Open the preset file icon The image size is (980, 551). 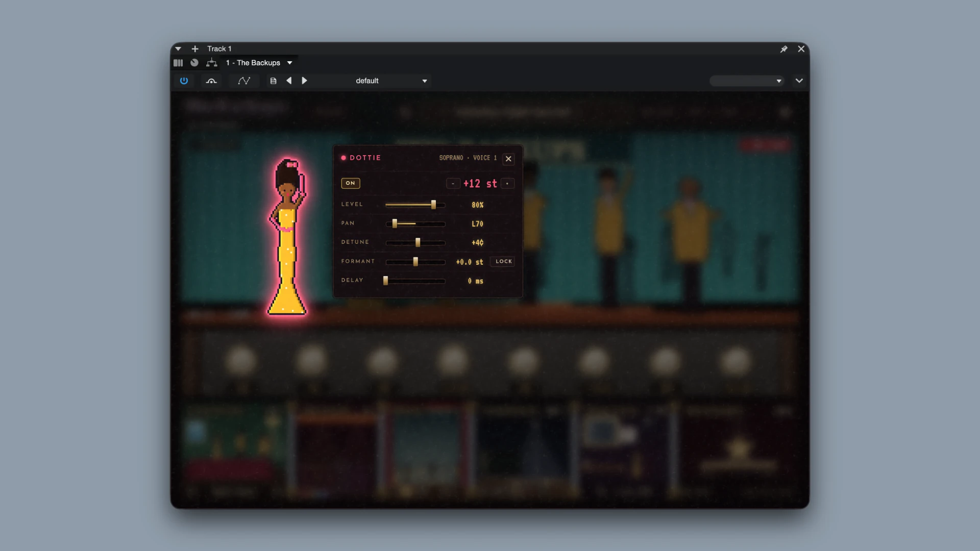click(273, 81)
